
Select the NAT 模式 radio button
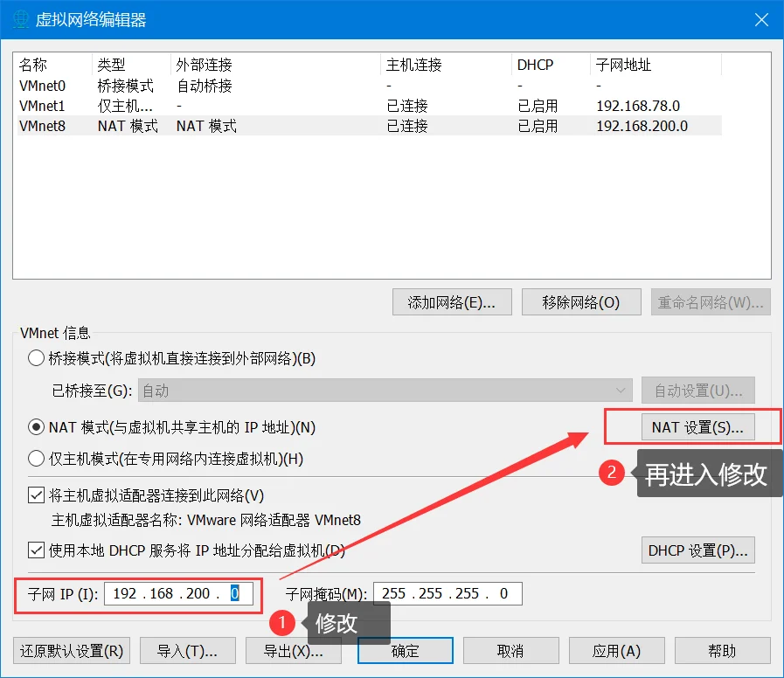click(36, 427)
